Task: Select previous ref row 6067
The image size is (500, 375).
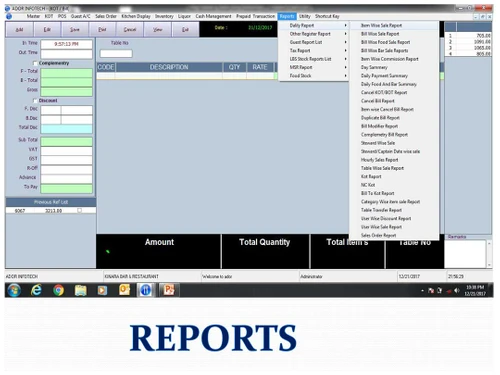Action: (51, 211)
